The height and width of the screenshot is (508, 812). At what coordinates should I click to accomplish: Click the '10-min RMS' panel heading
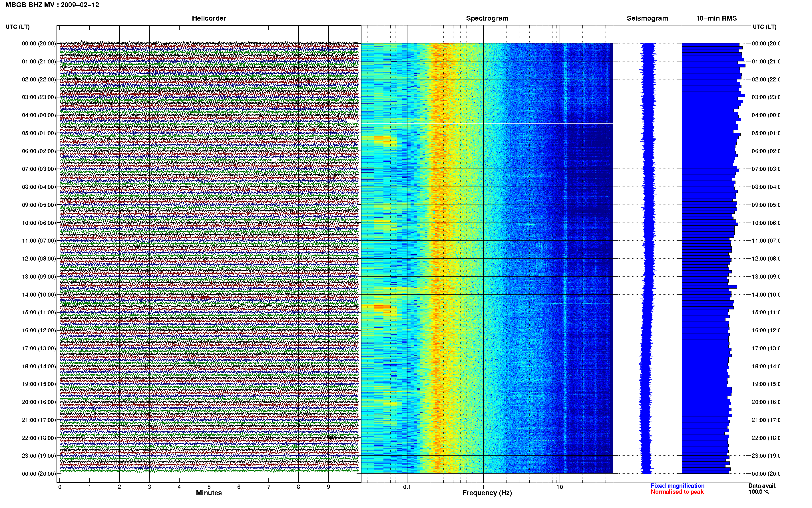tap(716, 18)
